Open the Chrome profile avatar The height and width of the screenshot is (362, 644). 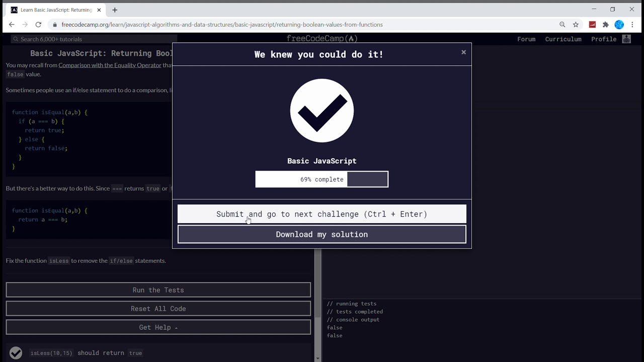point(619,24)
